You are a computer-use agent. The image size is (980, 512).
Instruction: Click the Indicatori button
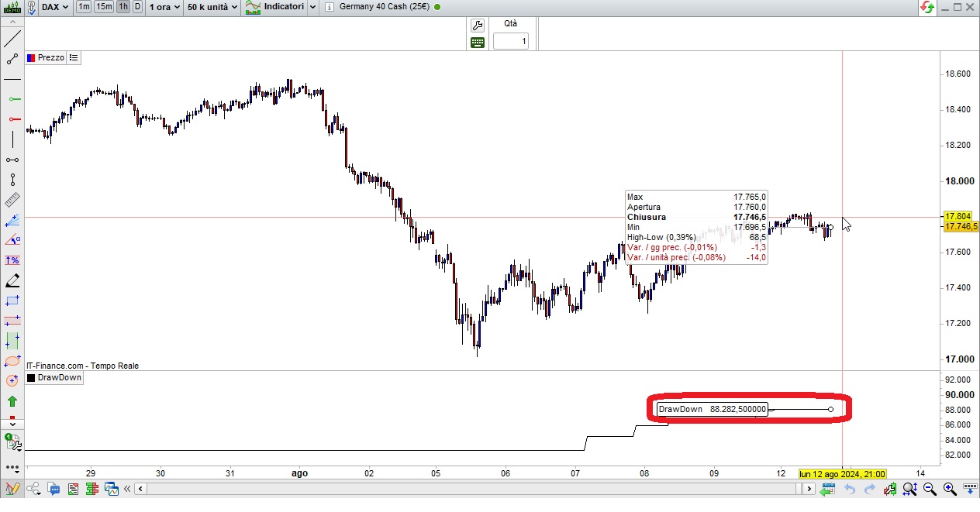click(x=274, y=7)
